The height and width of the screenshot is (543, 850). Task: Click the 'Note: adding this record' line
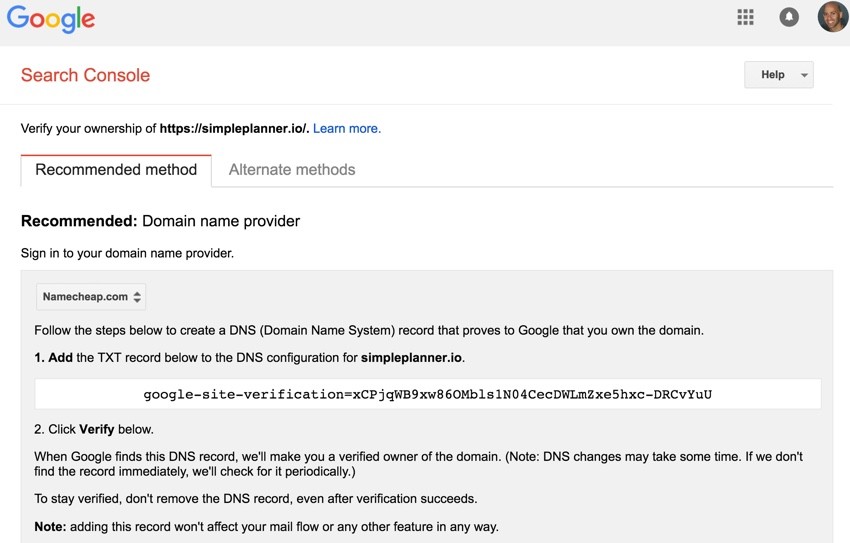266,527
